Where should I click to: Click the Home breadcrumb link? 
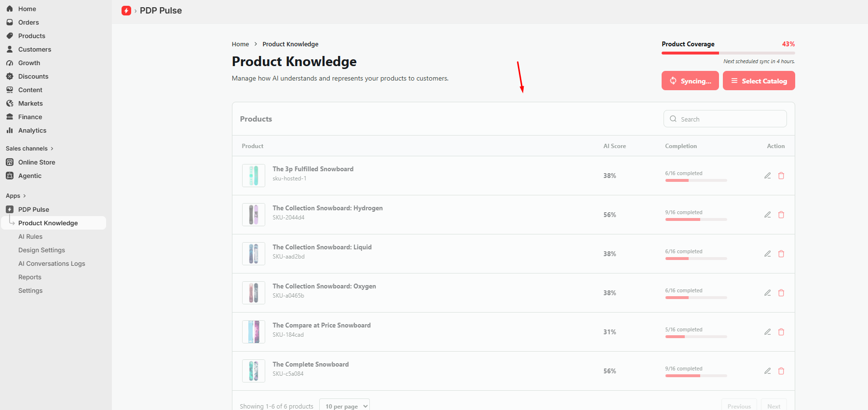(x=240, y=44)
